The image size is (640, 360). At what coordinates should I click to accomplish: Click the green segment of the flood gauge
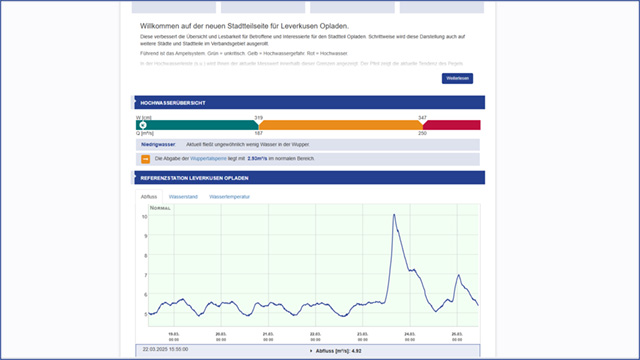(x=197, y=125)
